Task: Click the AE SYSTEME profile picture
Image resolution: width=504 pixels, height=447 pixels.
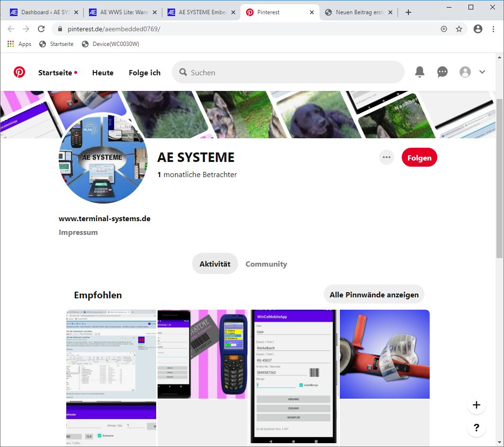Action: pyautogui.click(x=103, y=159)
